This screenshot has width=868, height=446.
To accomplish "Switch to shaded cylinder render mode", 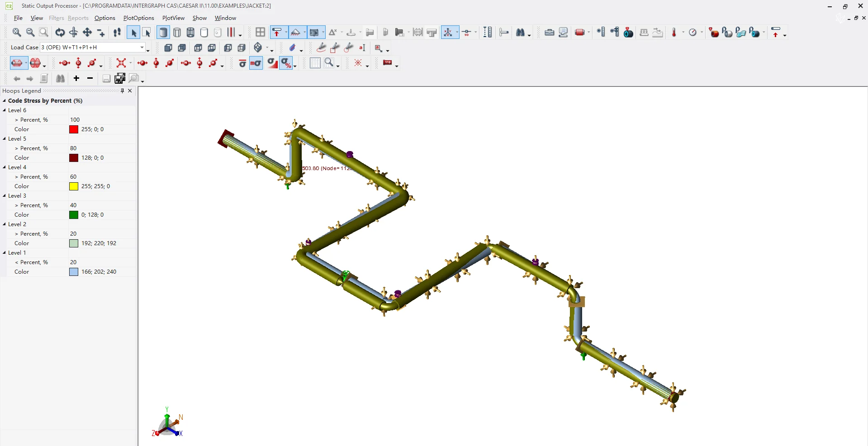I will point(163,32).
